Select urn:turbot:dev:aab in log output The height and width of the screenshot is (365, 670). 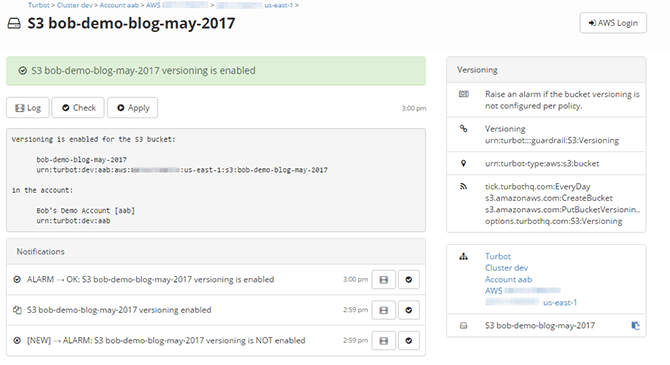coord(73,221)
